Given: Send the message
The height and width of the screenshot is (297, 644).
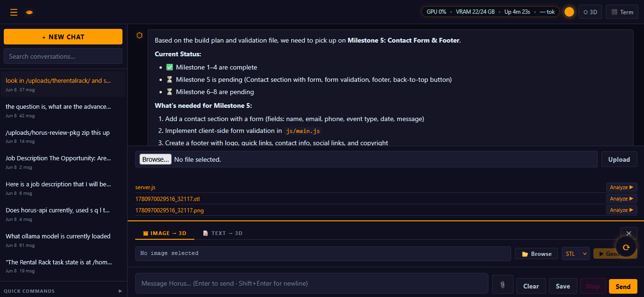Looking at the screenshot, I should click(x=623, y=286).
